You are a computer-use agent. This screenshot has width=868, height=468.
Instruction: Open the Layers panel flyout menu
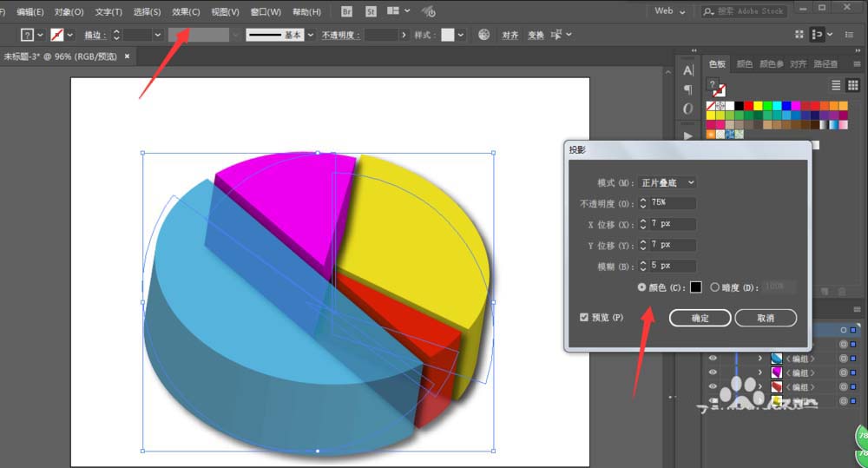point(857,309)
